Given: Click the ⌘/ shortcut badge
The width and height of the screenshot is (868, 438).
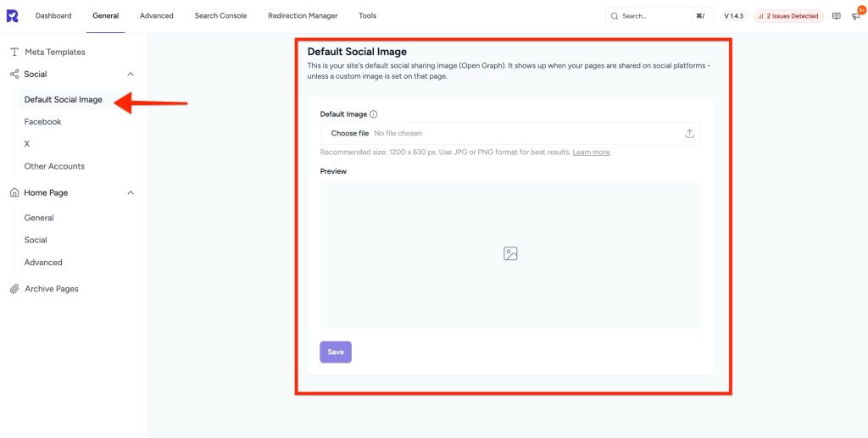Looking at the screenshot, I should tap(700, 16).
